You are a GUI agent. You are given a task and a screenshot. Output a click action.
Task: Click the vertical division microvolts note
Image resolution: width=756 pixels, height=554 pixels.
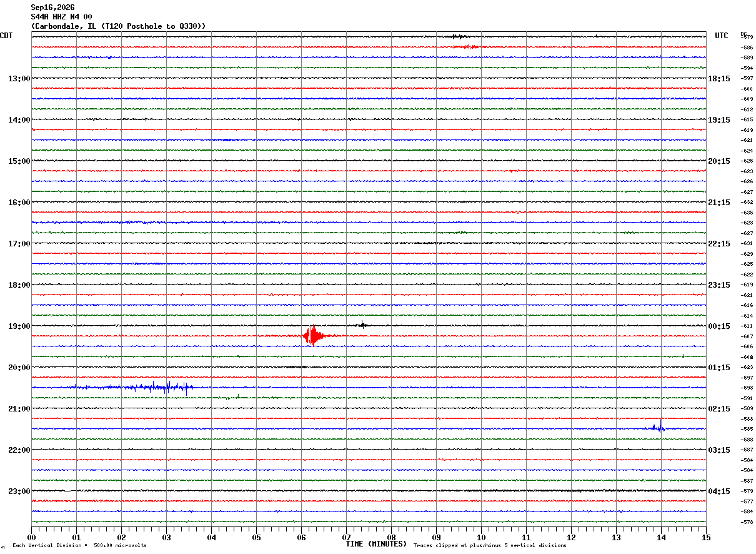pos(80,545)
